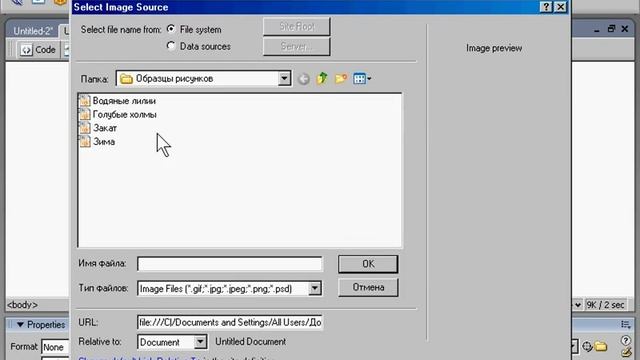
Task: Select the file named Водяные лилии
Action: point(124,101)
